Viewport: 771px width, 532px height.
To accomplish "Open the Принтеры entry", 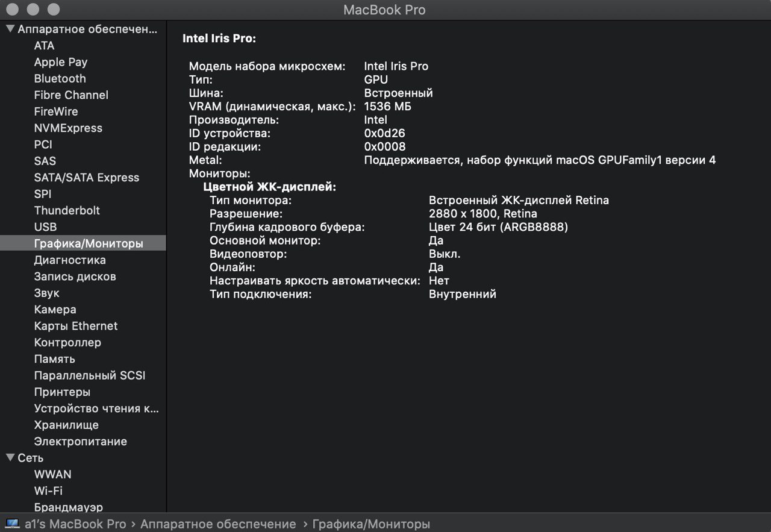I will coord(62,392).
